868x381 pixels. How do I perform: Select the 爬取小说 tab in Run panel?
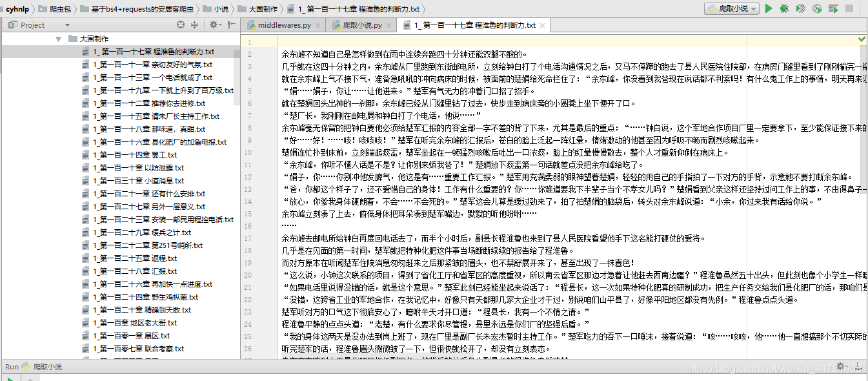pos(43,367)
